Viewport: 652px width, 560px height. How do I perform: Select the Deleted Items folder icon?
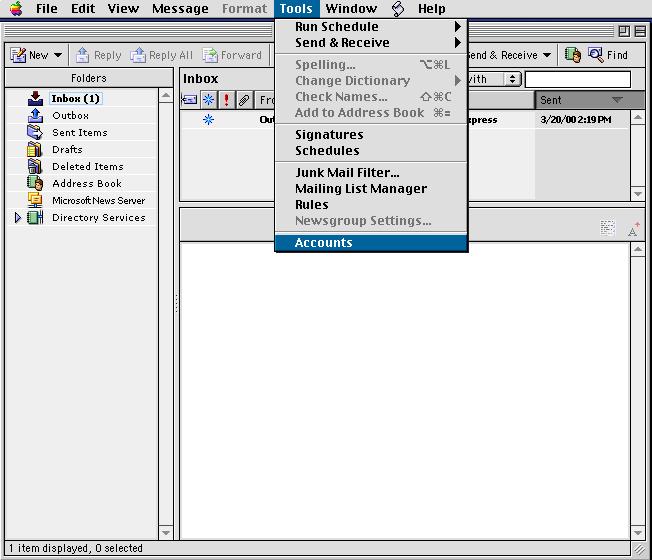point(35,166)
